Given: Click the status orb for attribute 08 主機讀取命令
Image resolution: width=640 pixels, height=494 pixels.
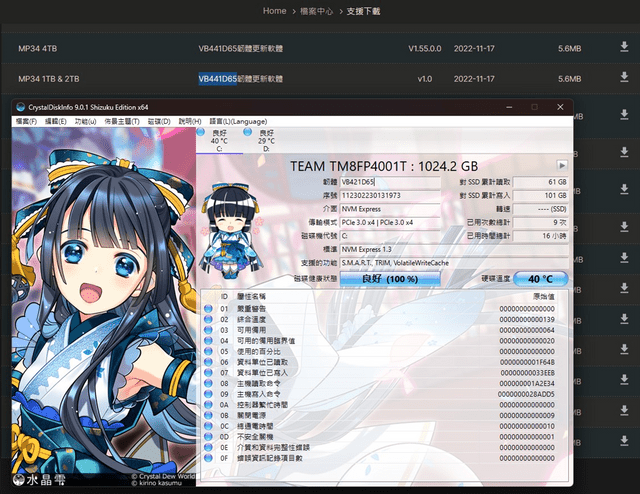Looking at the screenshot, I should click(208, 383).
